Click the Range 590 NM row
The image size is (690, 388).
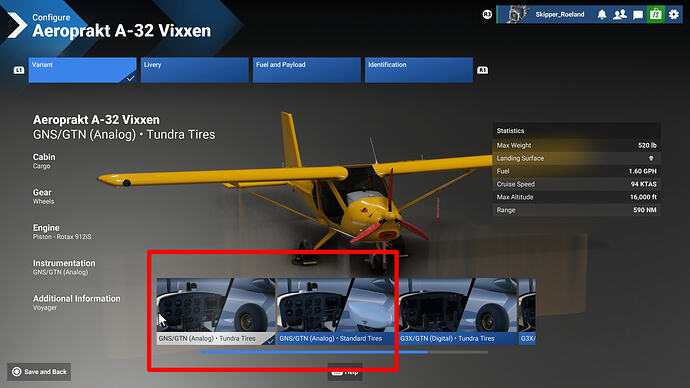coord(576,210)
